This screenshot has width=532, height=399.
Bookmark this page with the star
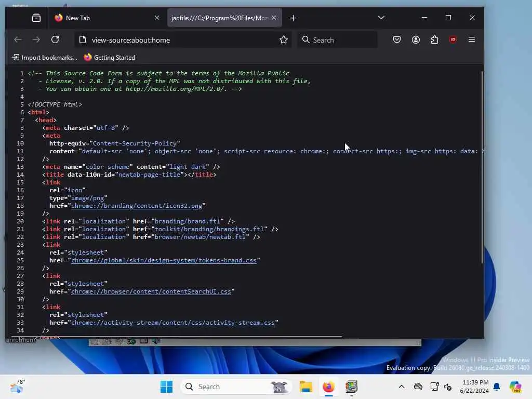(x=284, y=39)
